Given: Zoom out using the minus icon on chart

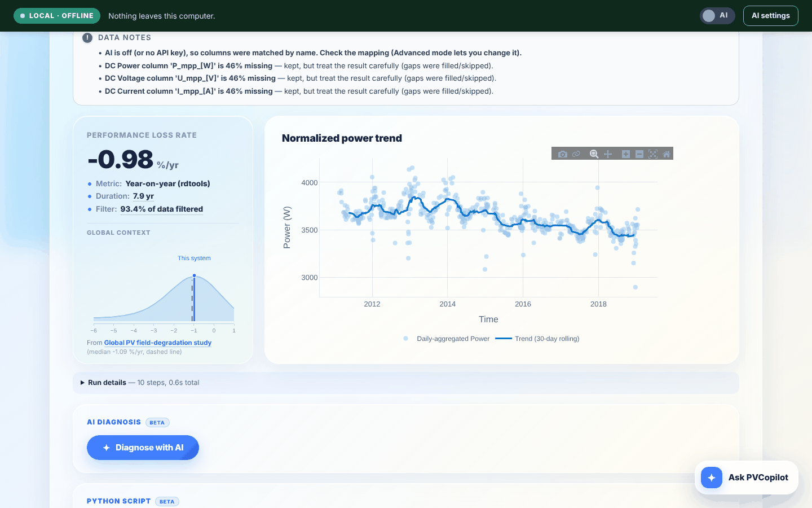Looking at the screenshot, I should 639,154.
